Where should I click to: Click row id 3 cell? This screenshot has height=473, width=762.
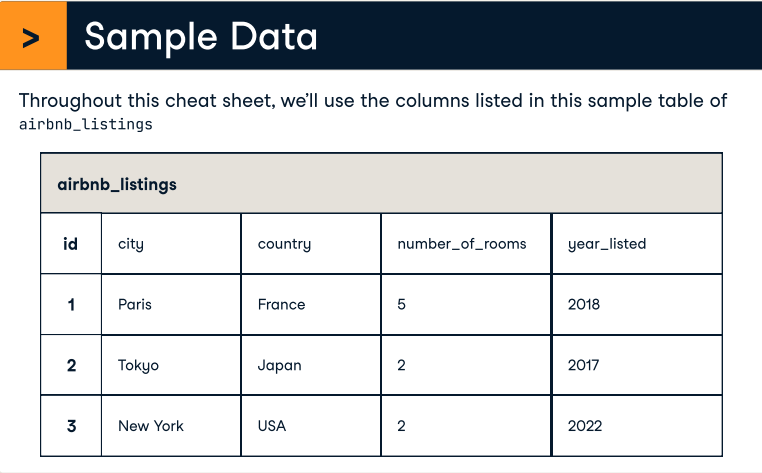[x=71, y=426]
